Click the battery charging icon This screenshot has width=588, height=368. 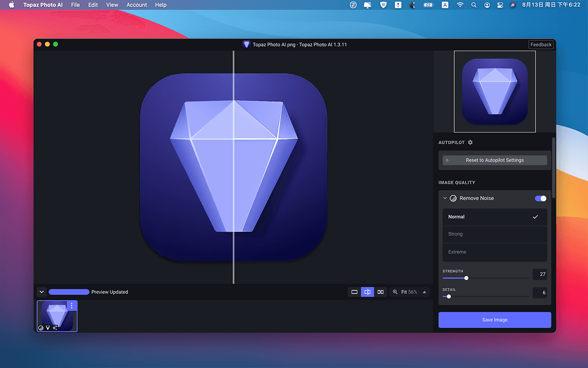[429, 5]
